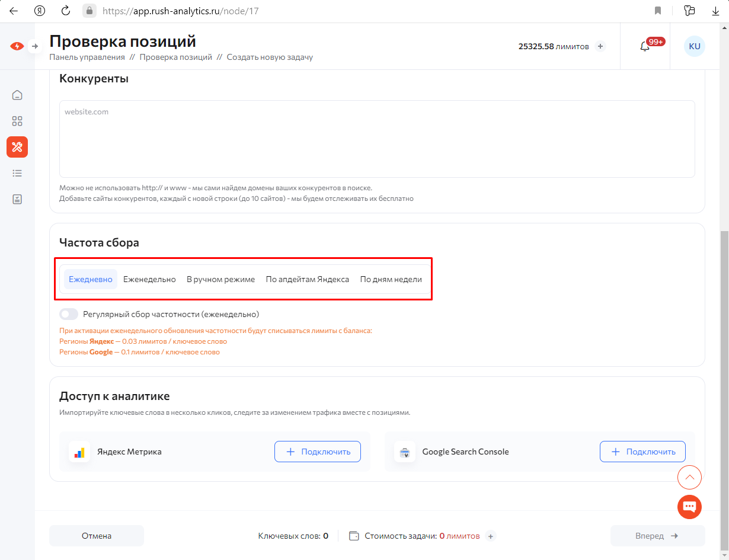Viewport: 729px width, 560px height.
Task: Open the dashboard grid icon in sidebar
Action: [17, 121]
